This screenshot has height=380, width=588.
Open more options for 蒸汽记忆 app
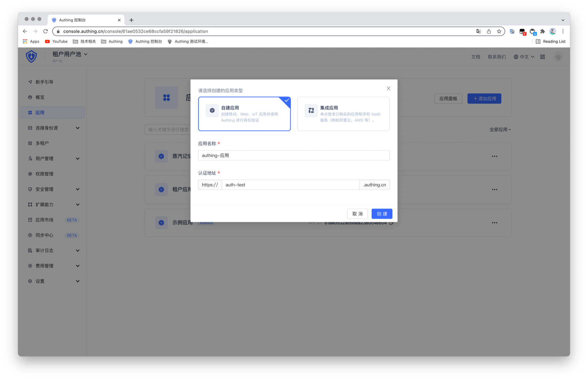pos(494,156)
